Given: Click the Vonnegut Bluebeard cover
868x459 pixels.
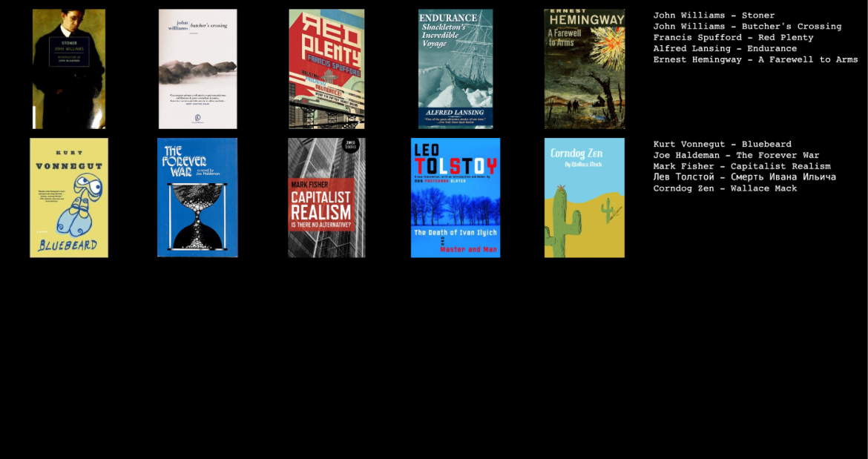Looking at the screenshot, I should pos(69,198).
